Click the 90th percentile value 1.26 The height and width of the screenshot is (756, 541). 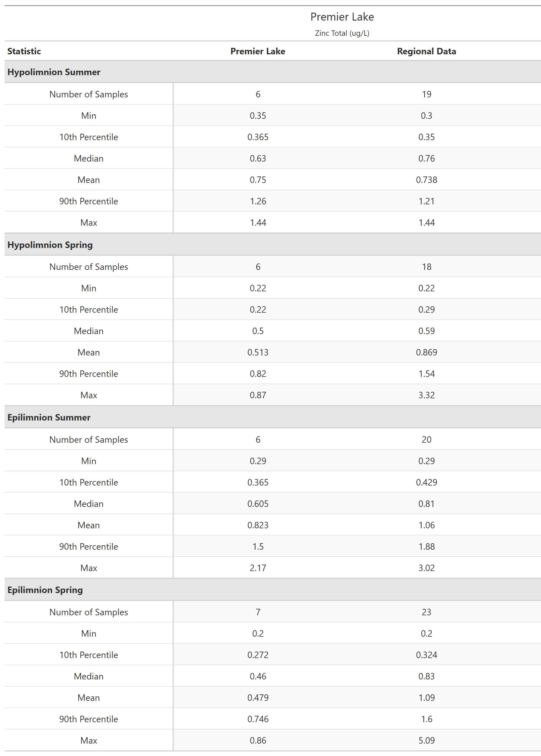pos(258,201)
